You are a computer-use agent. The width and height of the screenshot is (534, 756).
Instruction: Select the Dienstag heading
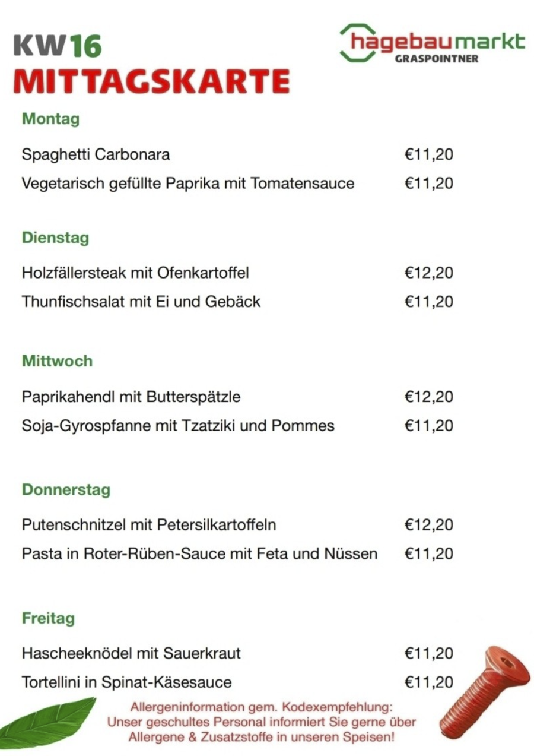[x=56, y=238]
